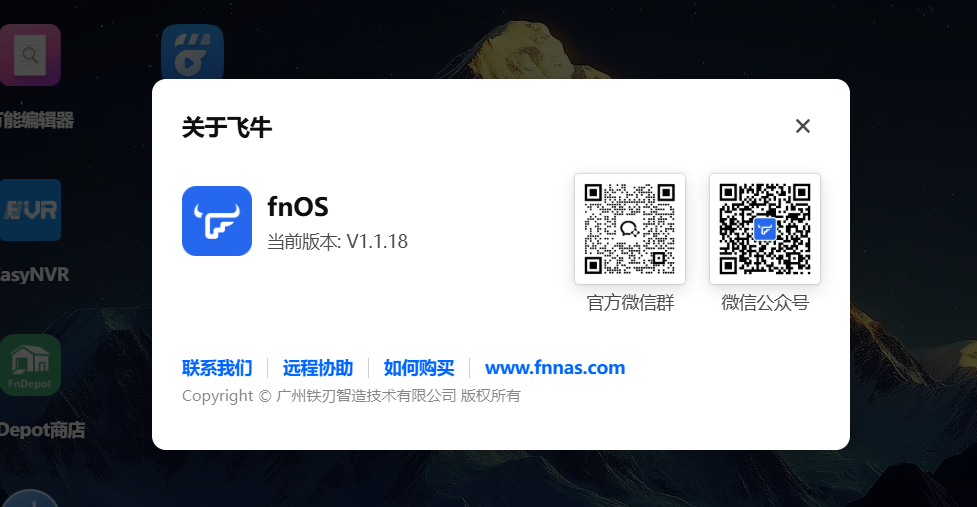
Task: Click the partially visible round icon at bottom-left
Action: coord(31,499)
